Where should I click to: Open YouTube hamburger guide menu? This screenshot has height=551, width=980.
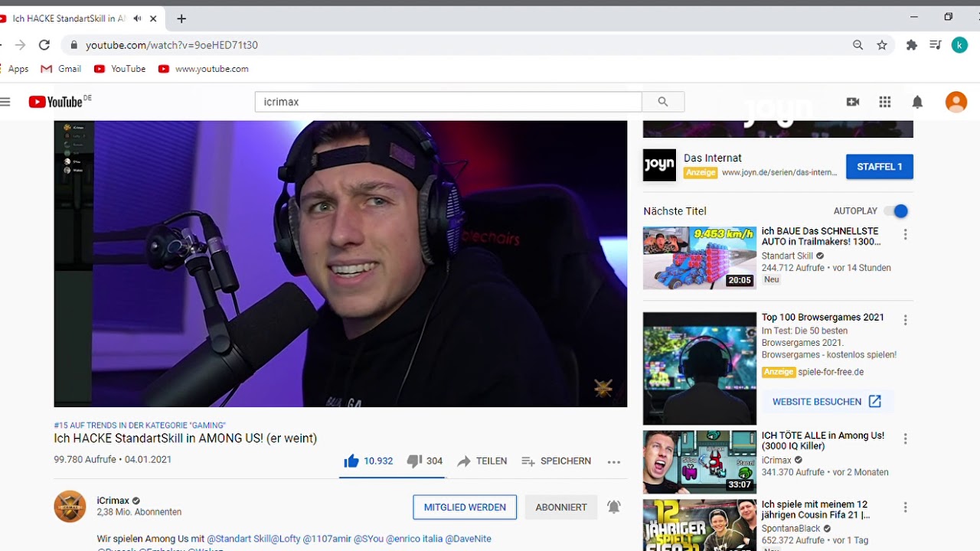pyautogui.click(x=5, y=102)
